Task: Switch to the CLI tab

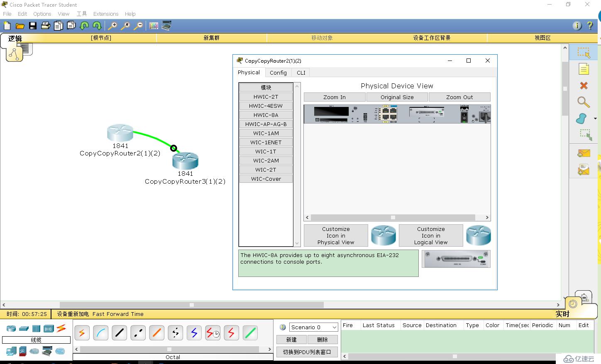Action: point(301,73)
